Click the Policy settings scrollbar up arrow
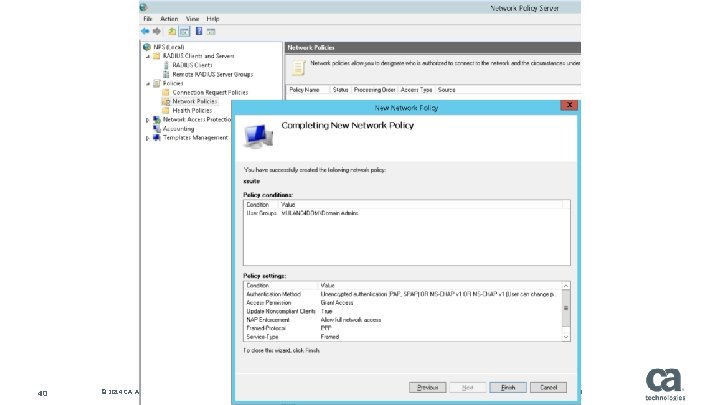 [x=566, y=286]
